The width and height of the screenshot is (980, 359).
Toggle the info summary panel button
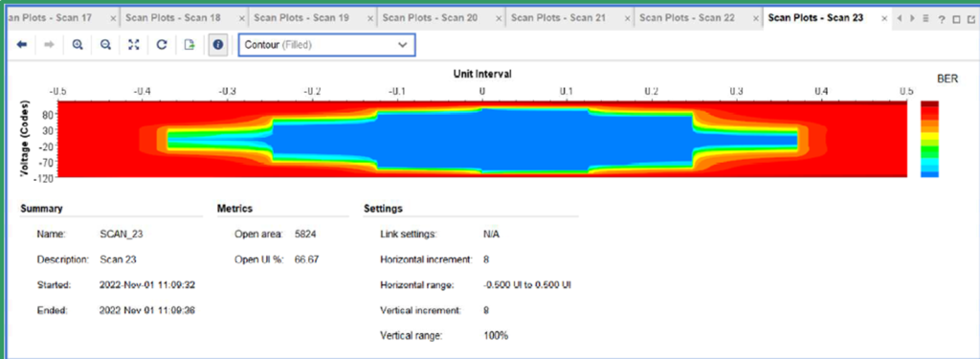pyautogui.click(x=218, y=45)
